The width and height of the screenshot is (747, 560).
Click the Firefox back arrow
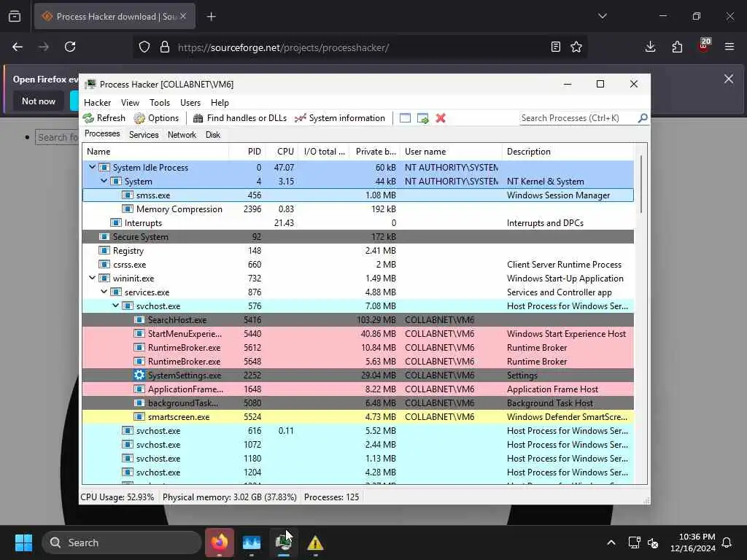(18, 47)
